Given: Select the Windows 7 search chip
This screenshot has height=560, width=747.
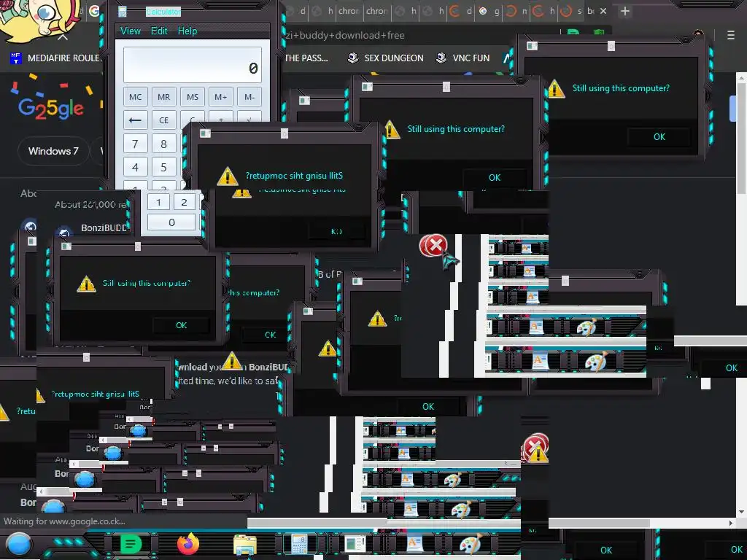Looking at the screenshot, I should (x=53, y=151).
